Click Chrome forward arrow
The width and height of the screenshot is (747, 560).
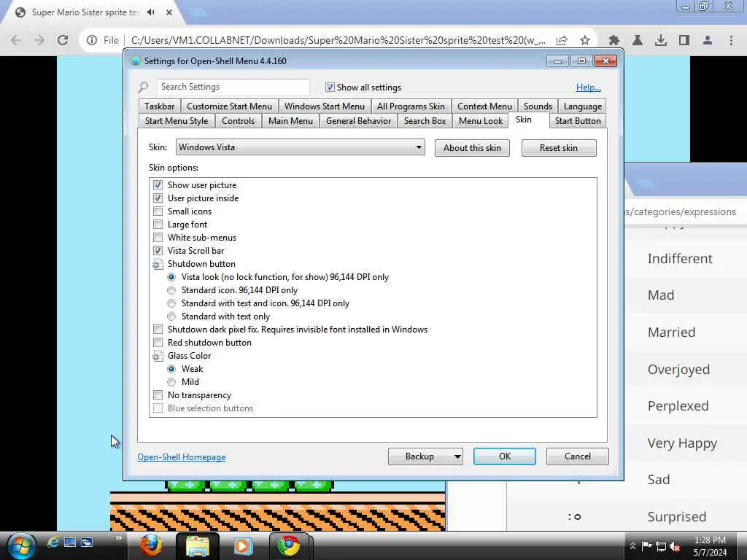click(39, 41)
